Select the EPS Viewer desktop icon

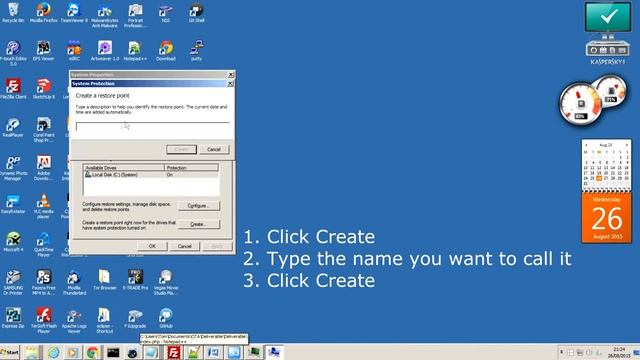tap(44, 51)
